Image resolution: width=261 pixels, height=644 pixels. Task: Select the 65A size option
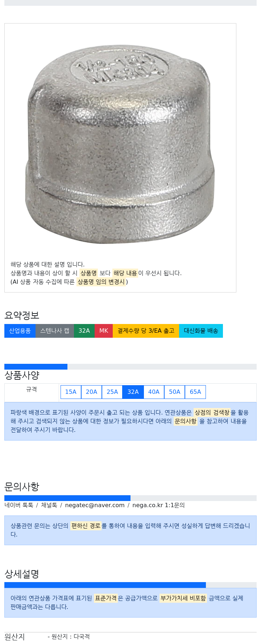195,392
